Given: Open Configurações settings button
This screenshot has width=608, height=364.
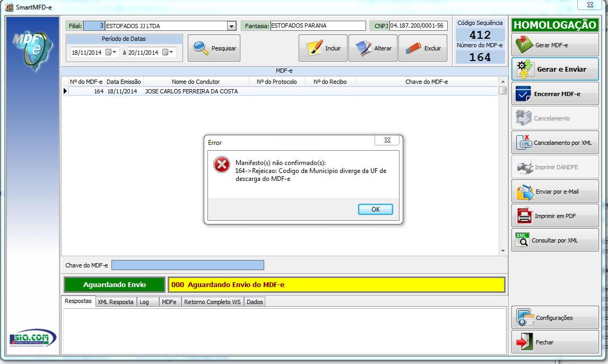Looking at the screenshot, I should tap(555, 317).
